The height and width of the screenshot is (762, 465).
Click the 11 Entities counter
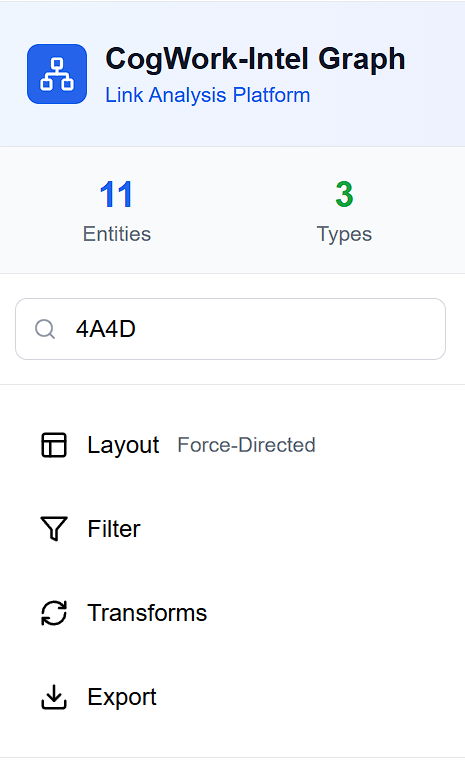[117, 210]
